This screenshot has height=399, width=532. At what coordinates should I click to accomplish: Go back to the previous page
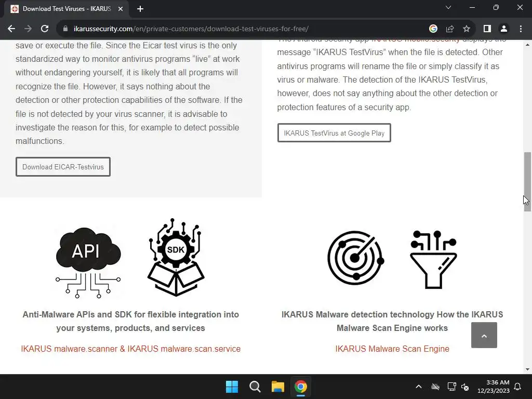pyautogui.click(x=11, y=29)
